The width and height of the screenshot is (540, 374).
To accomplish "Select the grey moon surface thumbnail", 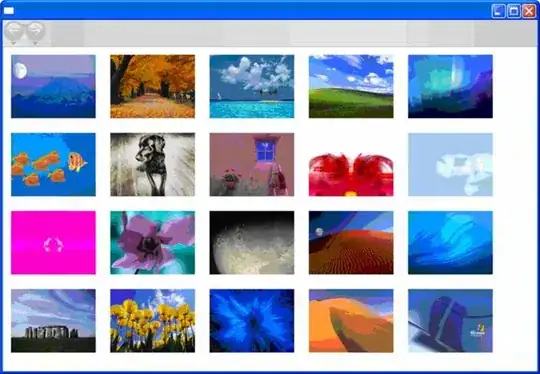I will click(x=252, y=243).
